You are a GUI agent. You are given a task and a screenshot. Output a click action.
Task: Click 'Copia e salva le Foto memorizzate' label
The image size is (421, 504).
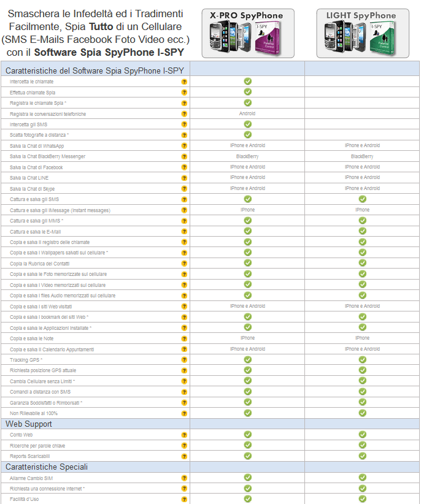point(58,274)
